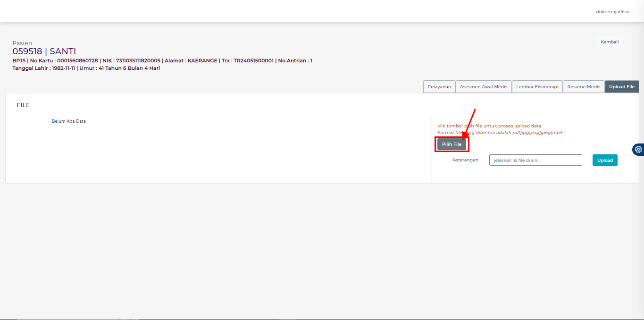Click the Belum Ada Data message
Viewport: 644px width, 320px height.
pos(69,121)
